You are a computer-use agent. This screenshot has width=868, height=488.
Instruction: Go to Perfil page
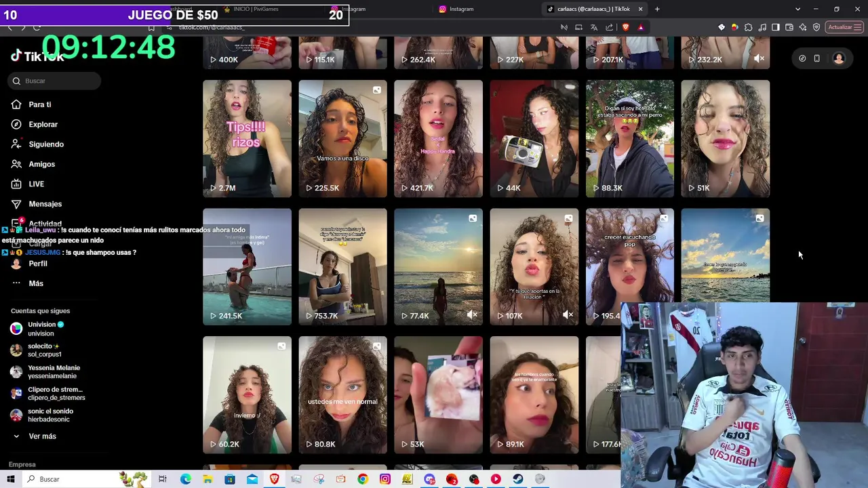click(29, 264)
